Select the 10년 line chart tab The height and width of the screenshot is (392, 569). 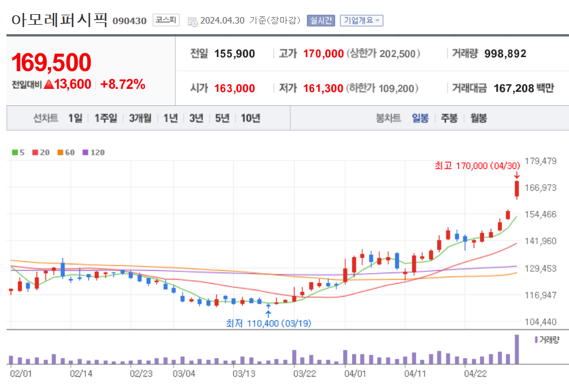(250, 118)
